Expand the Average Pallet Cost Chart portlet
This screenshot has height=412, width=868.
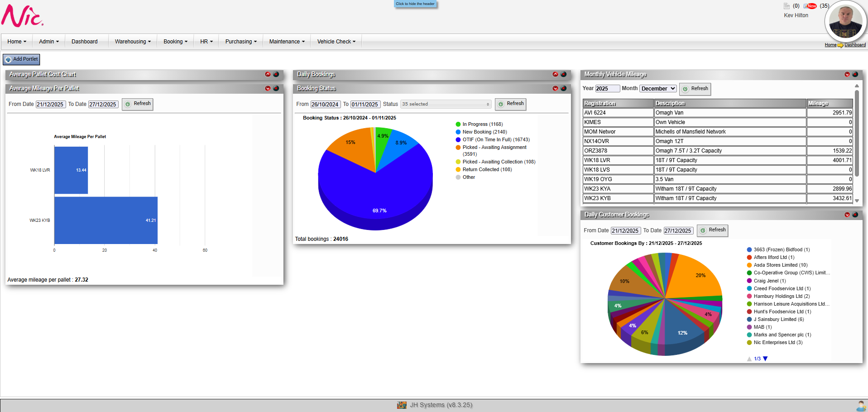(268, 74)
